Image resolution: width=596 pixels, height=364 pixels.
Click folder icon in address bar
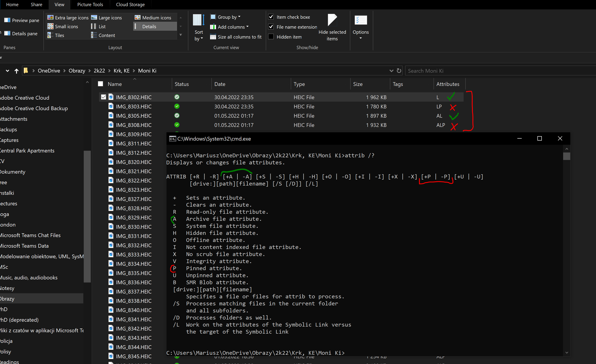(x=26, y=70)
